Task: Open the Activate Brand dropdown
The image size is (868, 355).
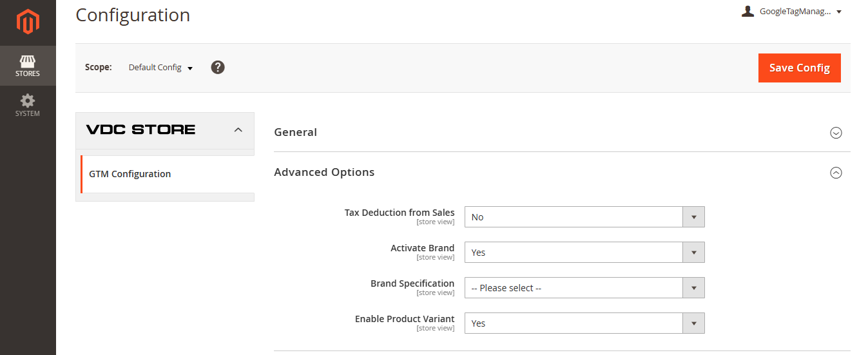Action: tap(584, 253)
